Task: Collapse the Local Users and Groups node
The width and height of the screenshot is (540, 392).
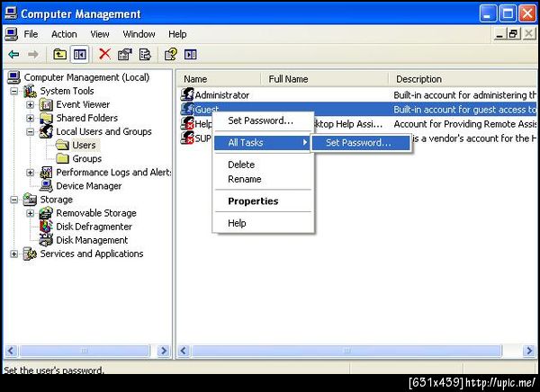Action: 30,131
